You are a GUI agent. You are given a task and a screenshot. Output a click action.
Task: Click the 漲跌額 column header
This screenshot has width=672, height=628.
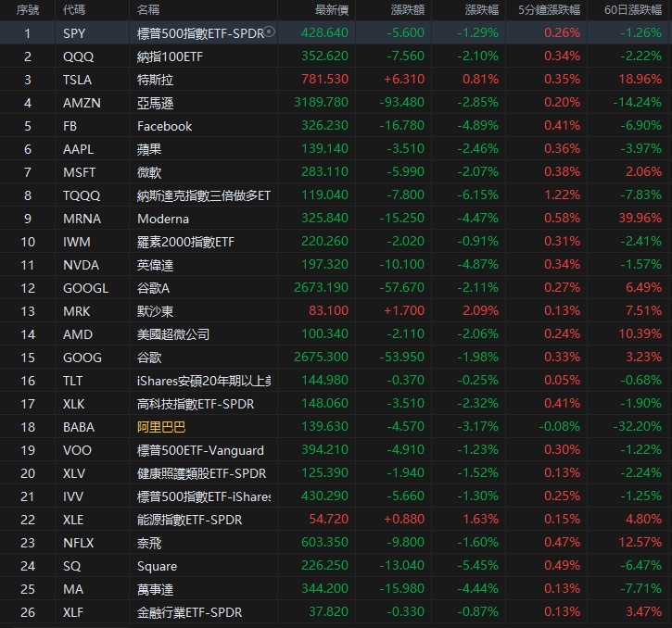pos(407,9)
